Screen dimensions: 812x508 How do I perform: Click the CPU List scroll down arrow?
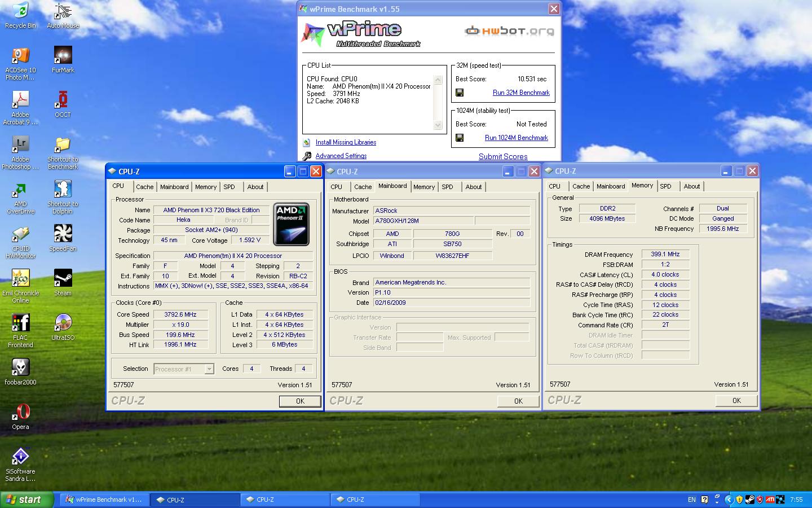tap(438, 125)
